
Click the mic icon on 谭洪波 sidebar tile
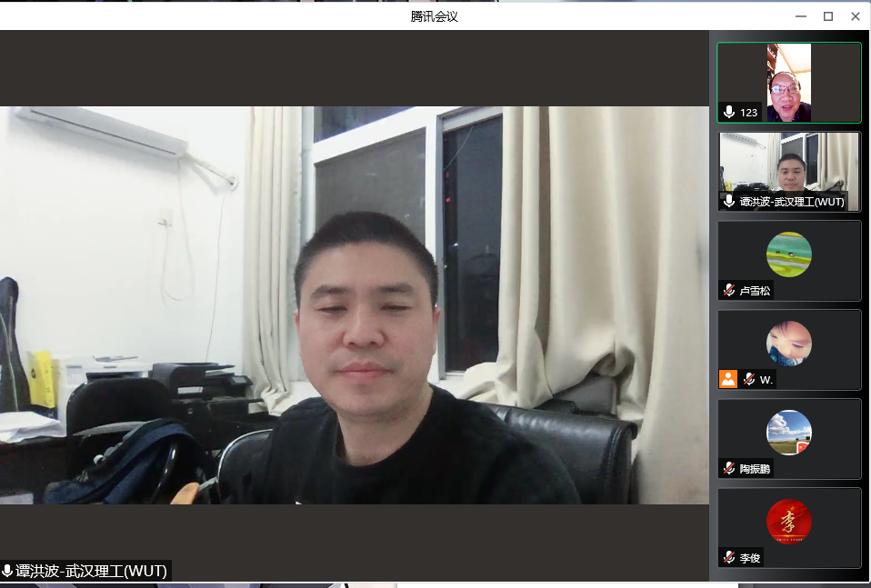click(x=729, y=201)
